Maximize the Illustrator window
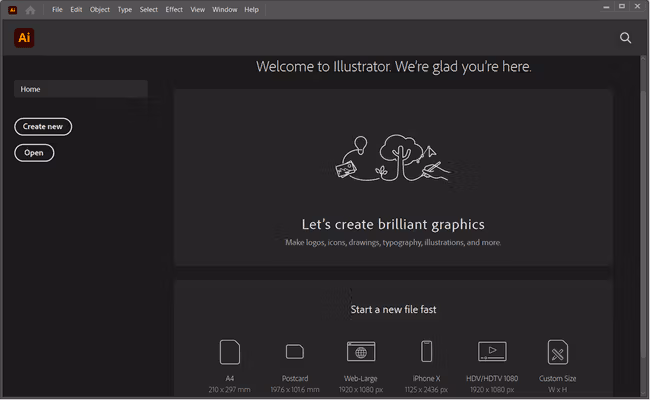650x400 pixels. pos(622,6)
